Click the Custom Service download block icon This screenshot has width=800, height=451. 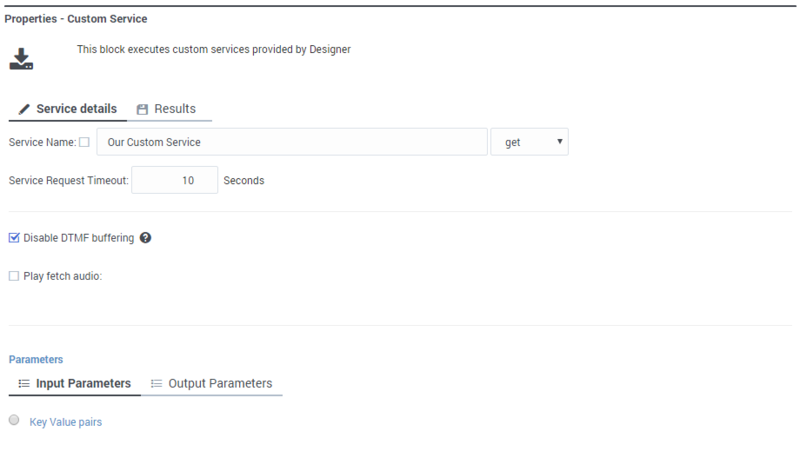click(21, 59)
